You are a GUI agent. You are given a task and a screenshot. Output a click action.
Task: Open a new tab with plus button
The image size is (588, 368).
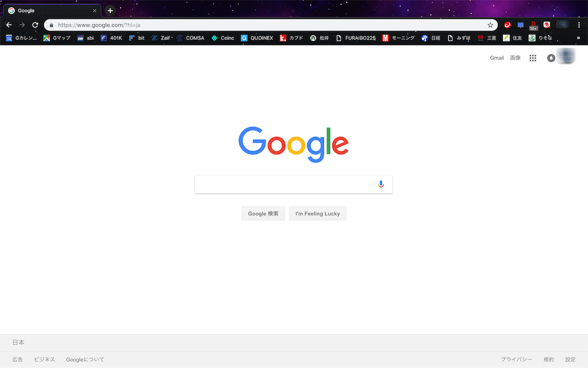(x=110, y=10)
